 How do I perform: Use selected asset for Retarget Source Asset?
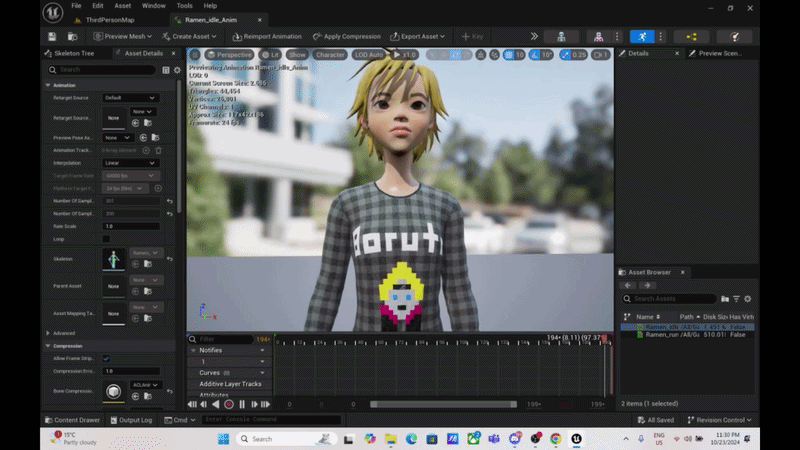click(x=135, y=123)
